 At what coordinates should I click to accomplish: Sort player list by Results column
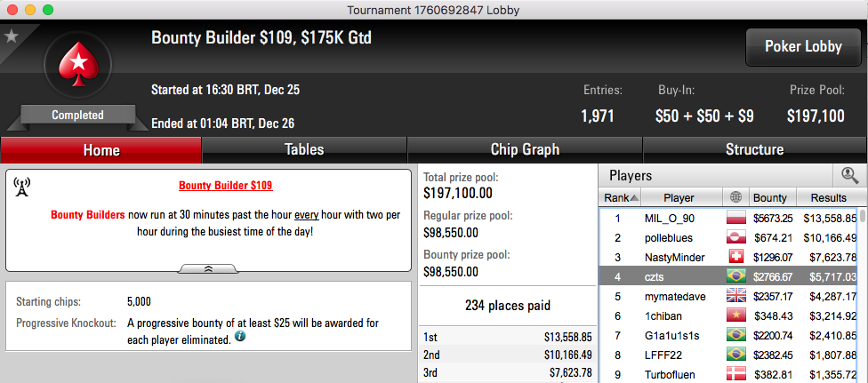[x=831, y=197]
